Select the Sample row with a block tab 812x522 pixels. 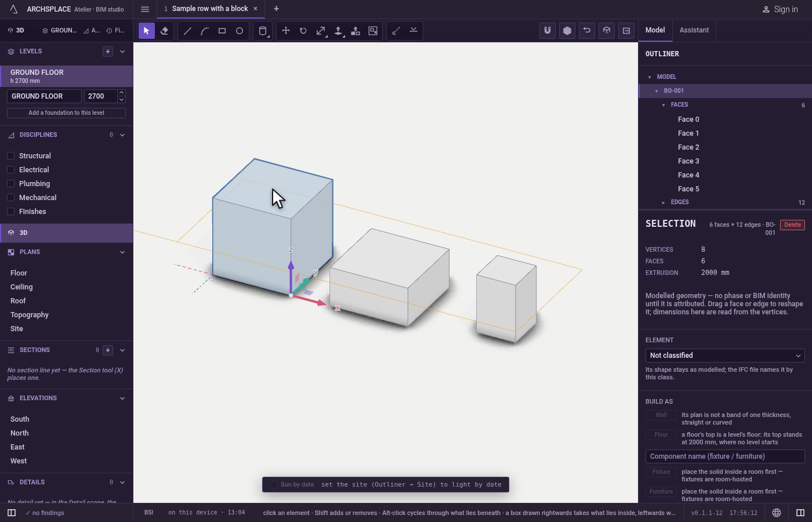coord(210,9)
